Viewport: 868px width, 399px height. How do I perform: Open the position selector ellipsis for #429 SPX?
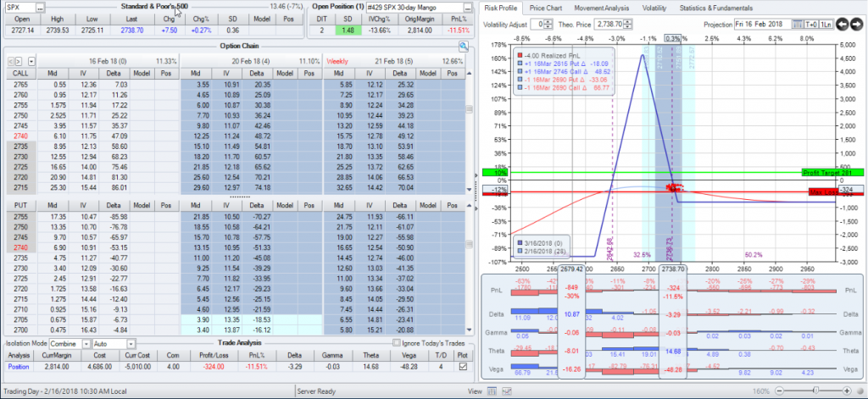pos(468,8)
